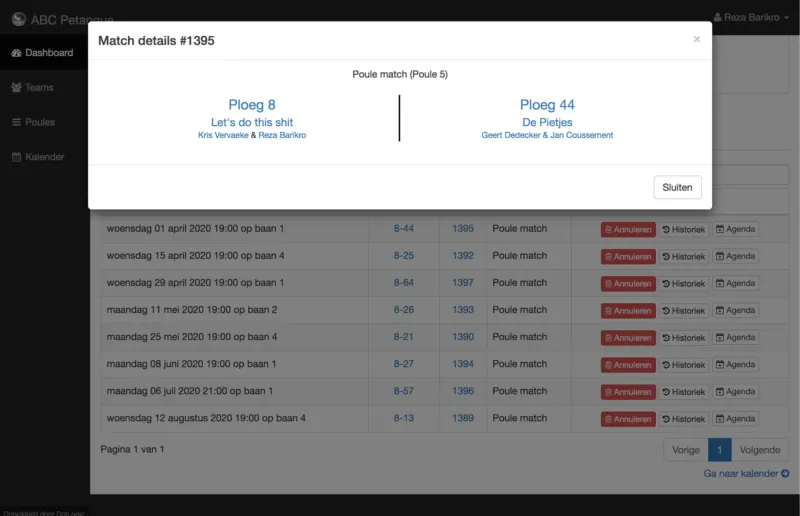Open Geert Dedecker & Jan Coussement link
The image size is (800, 516).
[x=547, y=135]
